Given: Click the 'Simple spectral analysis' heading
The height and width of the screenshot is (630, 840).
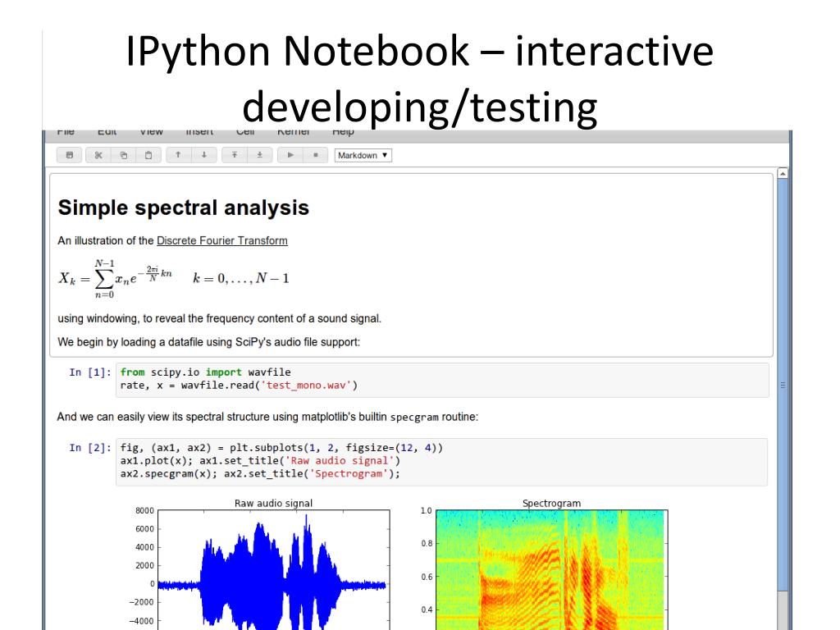Looking at the screenshot, I should click(x=183, y=208).
